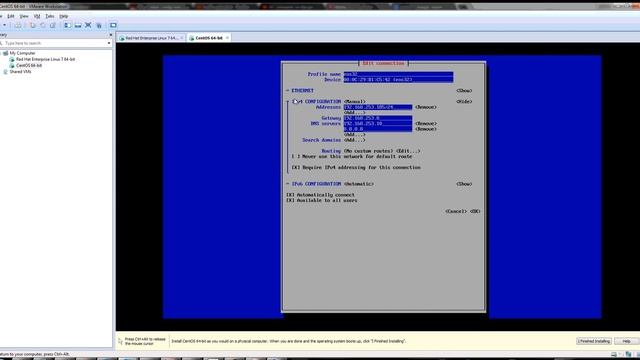
Task: Click the Help button in install bar
Action: 626,341
